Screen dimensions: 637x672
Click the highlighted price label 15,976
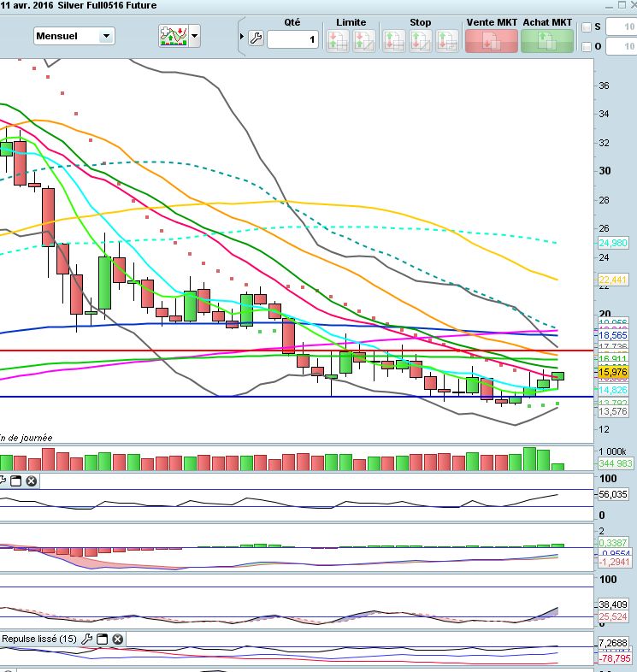(613, 372)
